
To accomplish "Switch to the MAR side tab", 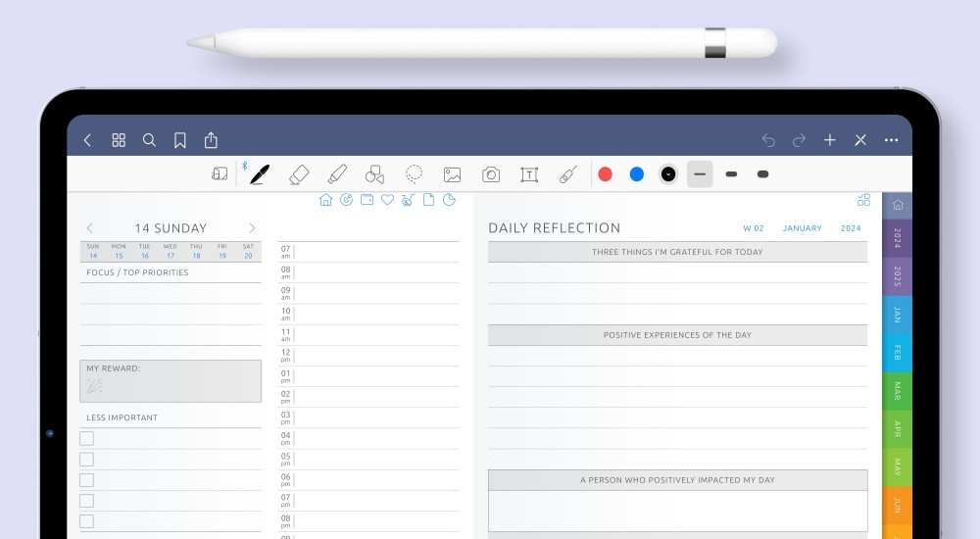I will (x=898, y=391).
